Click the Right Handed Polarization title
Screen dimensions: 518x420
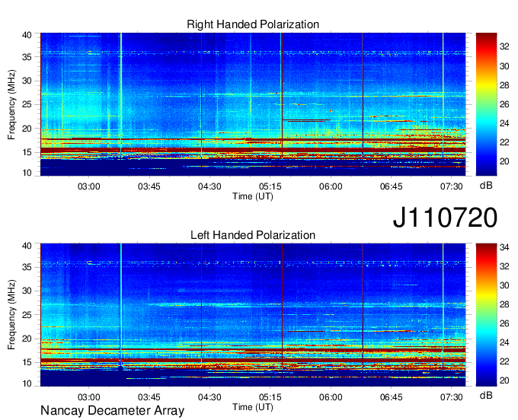point(253,24)
